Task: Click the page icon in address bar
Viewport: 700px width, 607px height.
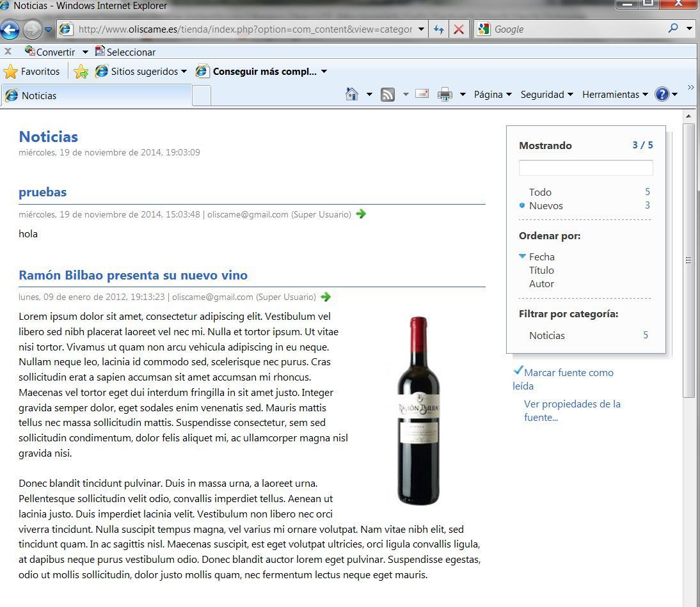Action: 66,29
